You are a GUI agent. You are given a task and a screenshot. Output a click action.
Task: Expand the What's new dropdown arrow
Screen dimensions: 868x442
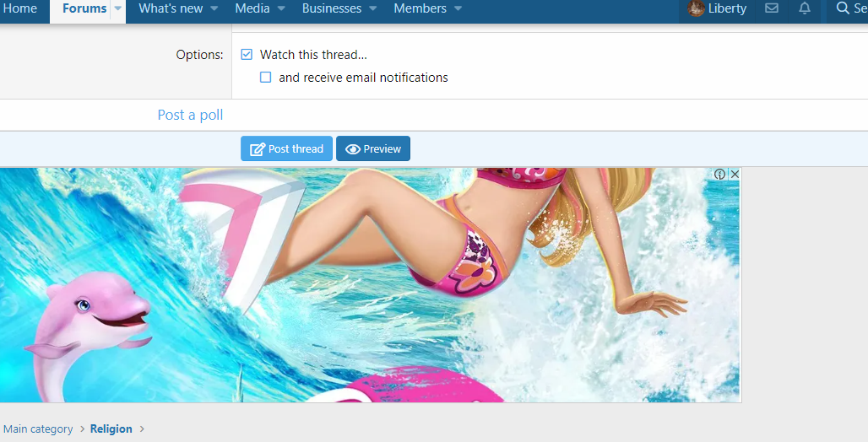pyautogui.click(x=214, y=8)
